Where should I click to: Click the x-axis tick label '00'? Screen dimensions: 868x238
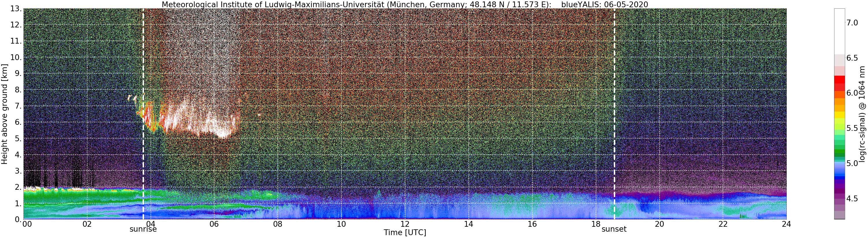click(27, 224)
